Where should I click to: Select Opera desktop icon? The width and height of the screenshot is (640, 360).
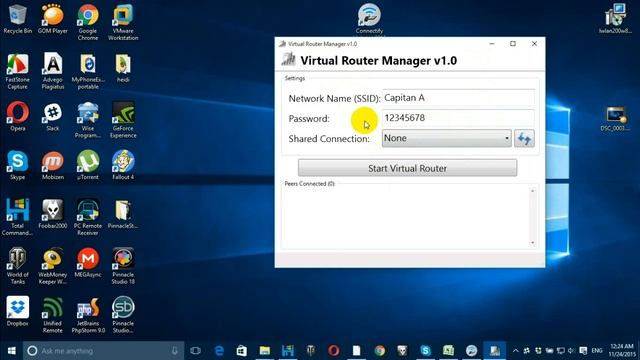point(18,116)
